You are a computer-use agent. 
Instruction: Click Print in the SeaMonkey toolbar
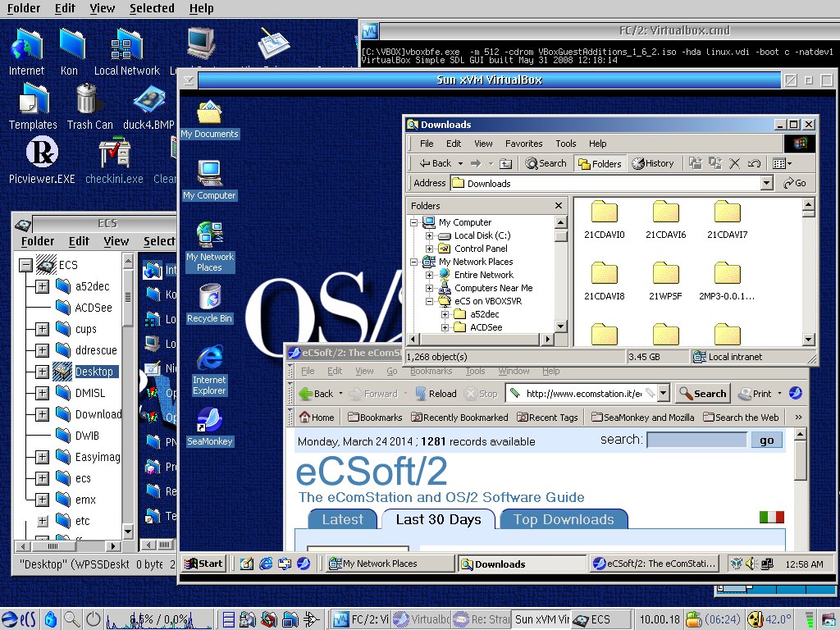755,394
